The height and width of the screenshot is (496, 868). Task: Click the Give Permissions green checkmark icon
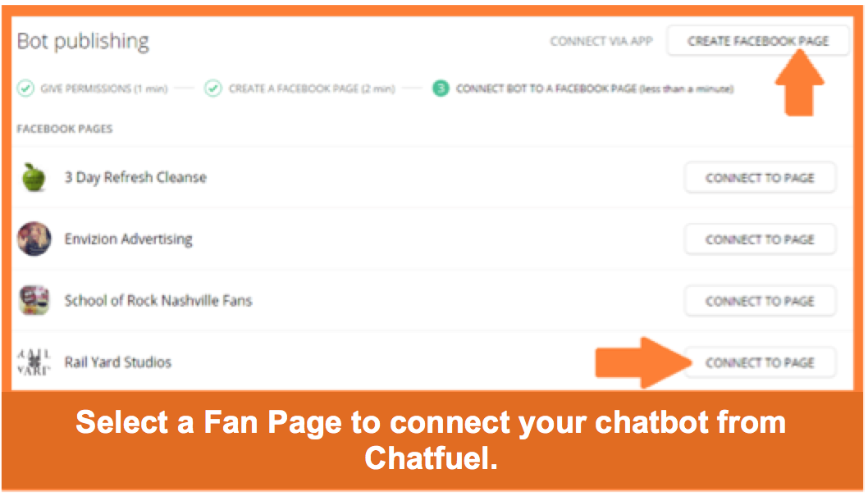click(x=25, y=88)
